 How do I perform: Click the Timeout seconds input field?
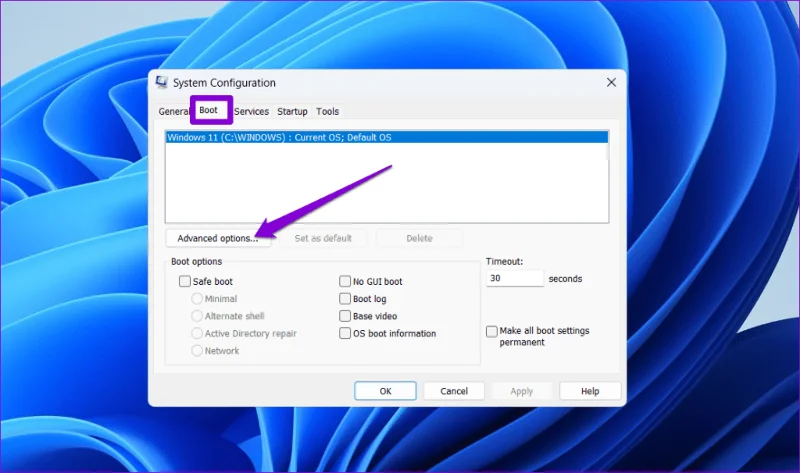click(x=515, y=278)
